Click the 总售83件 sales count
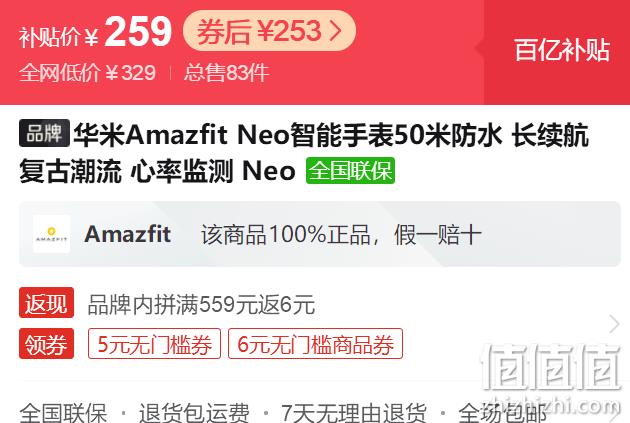This screenshot has height=423, width=630. (x=226, y=73)
